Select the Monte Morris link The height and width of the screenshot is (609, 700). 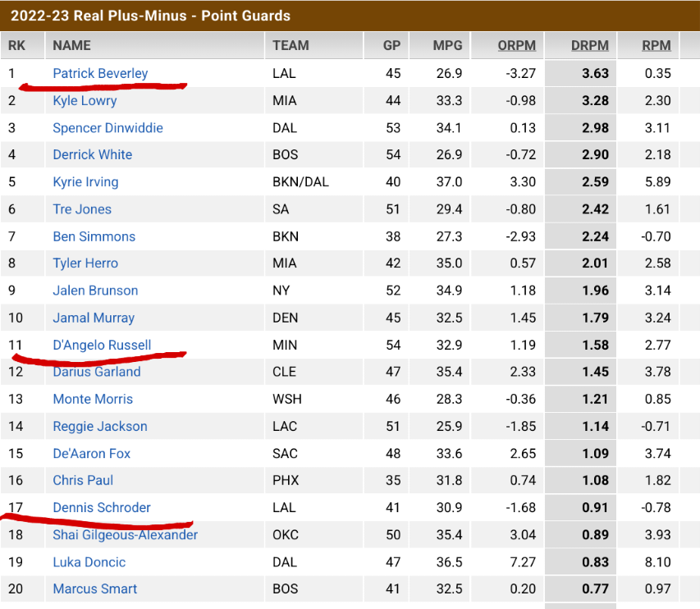tap(93, 399)
